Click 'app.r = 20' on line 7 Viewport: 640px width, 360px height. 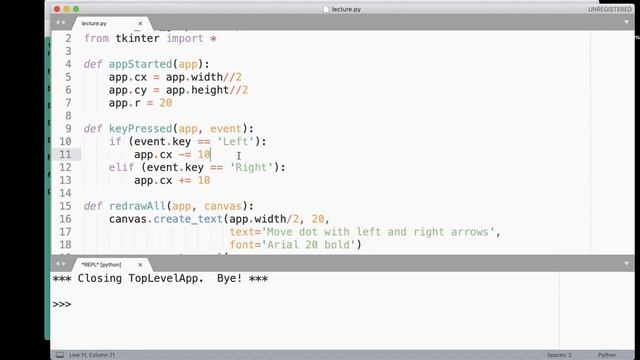click(140, 103)
